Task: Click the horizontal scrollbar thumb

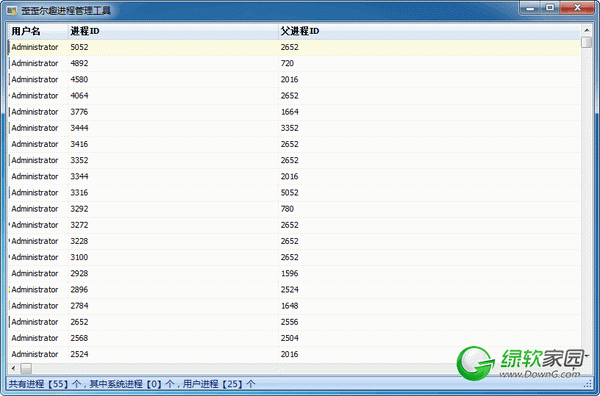Action: pos(26,368)
